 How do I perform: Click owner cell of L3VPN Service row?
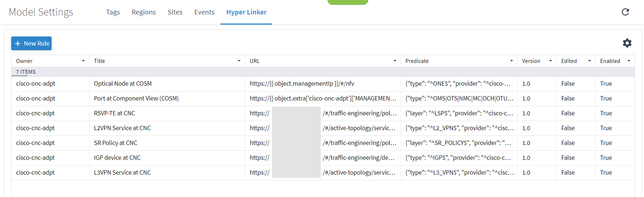click(50, 172)
